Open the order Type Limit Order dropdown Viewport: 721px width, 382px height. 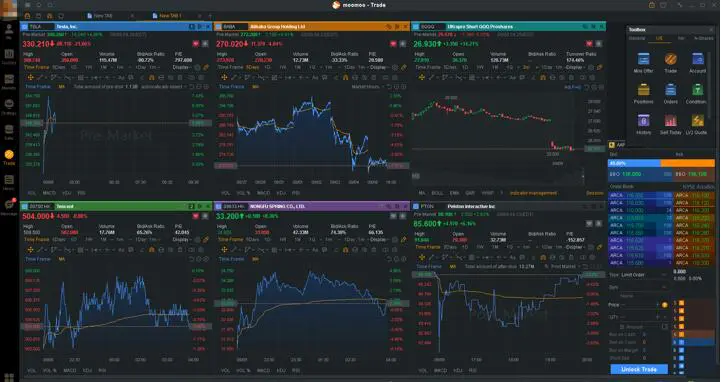tap(644, 275)
